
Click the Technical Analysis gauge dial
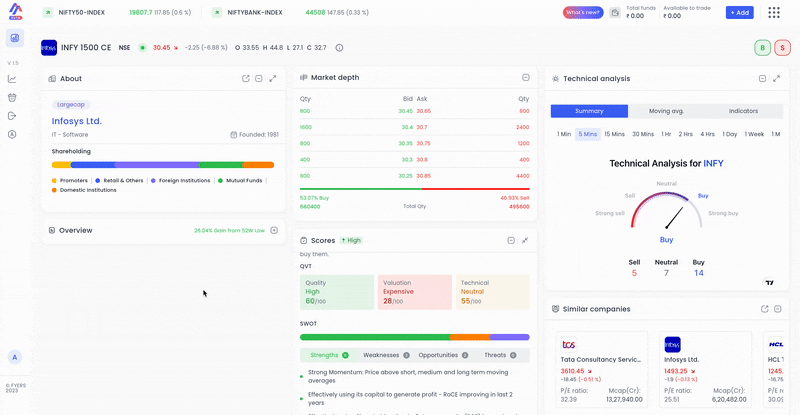coord(666,210)
